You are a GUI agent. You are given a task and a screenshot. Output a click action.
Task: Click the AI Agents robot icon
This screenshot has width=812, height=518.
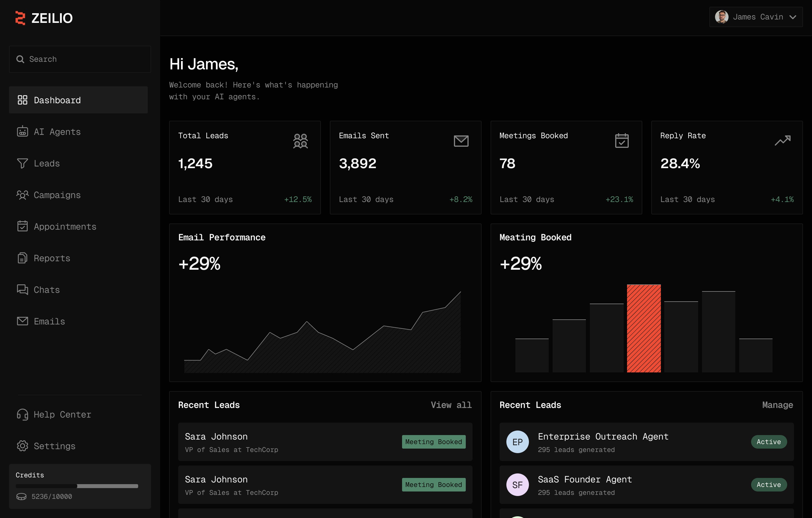coord(22,131)
